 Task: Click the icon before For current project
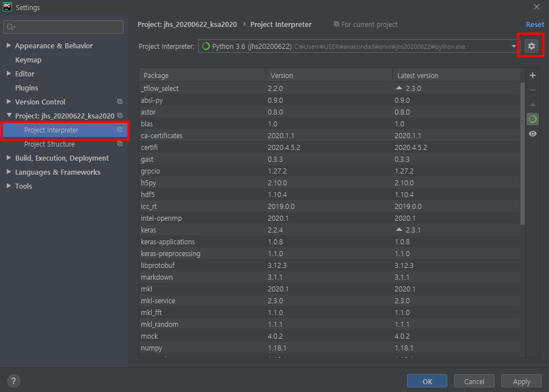pos(336,24)
